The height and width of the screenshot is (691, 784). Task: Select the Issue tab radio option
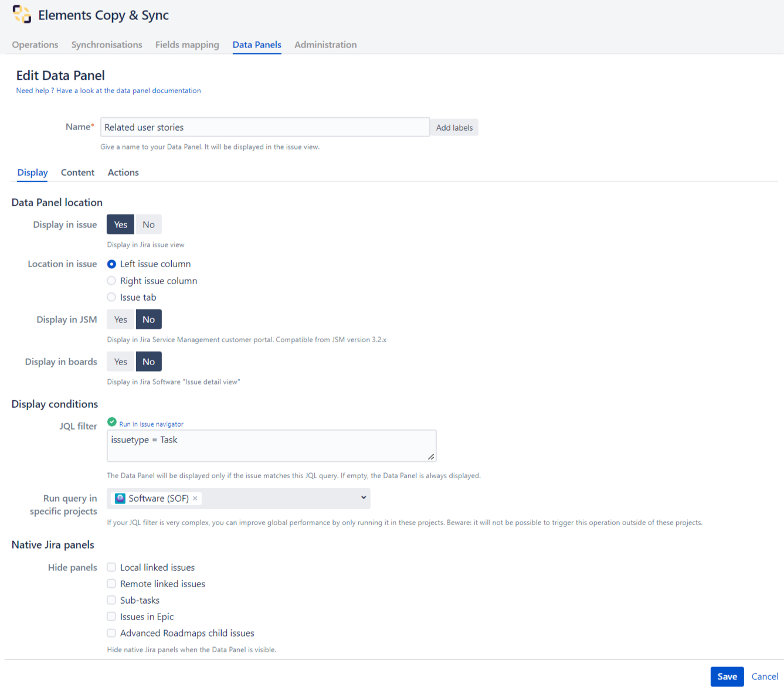(111, 297)
